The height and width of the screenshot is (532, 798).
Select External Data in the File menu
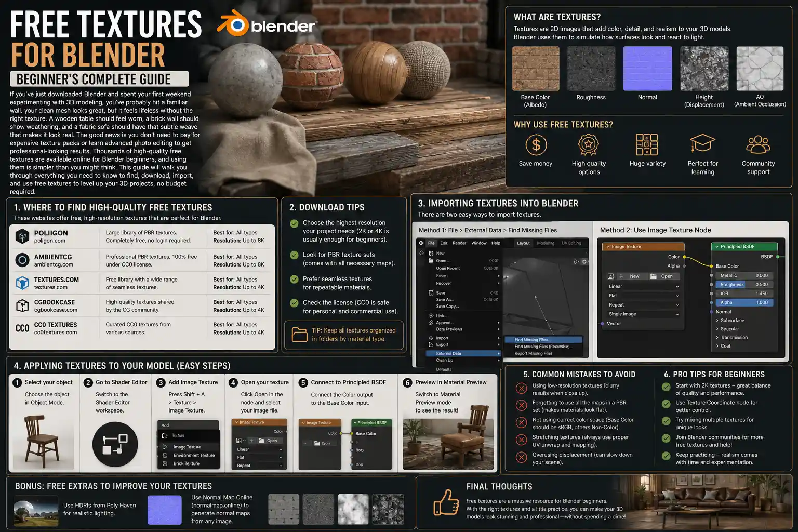tap(463, 353)
